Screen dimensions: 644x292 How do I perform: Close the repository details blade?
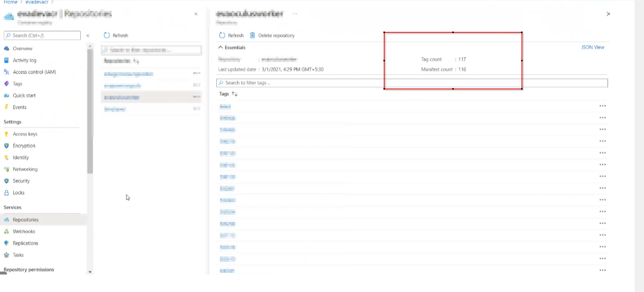(x=608, y=14)
